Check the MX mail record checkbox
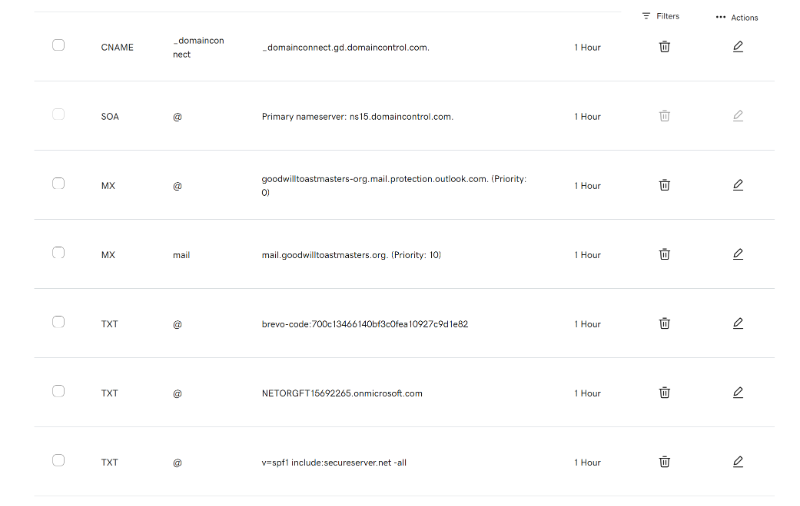 59,252
